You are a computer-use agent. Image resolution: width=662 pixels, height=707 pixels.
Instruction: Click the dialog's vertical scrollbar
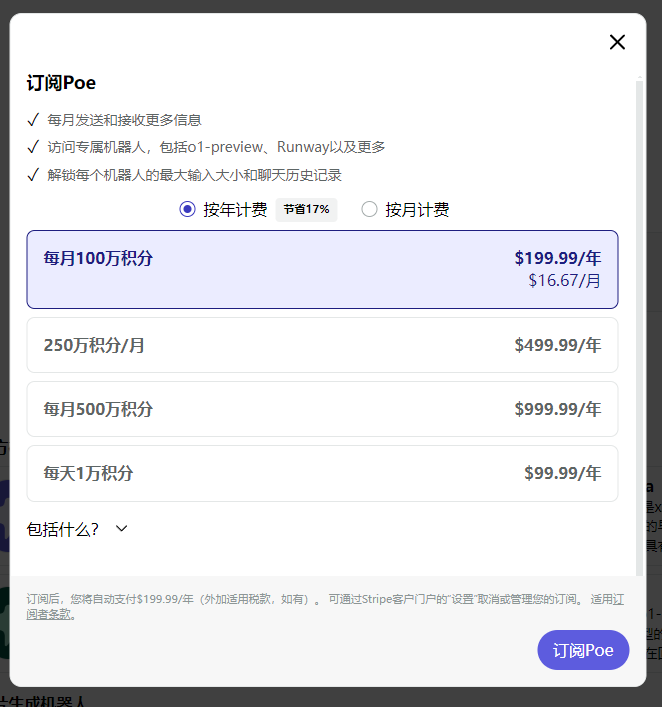click(x=639, y=327)
